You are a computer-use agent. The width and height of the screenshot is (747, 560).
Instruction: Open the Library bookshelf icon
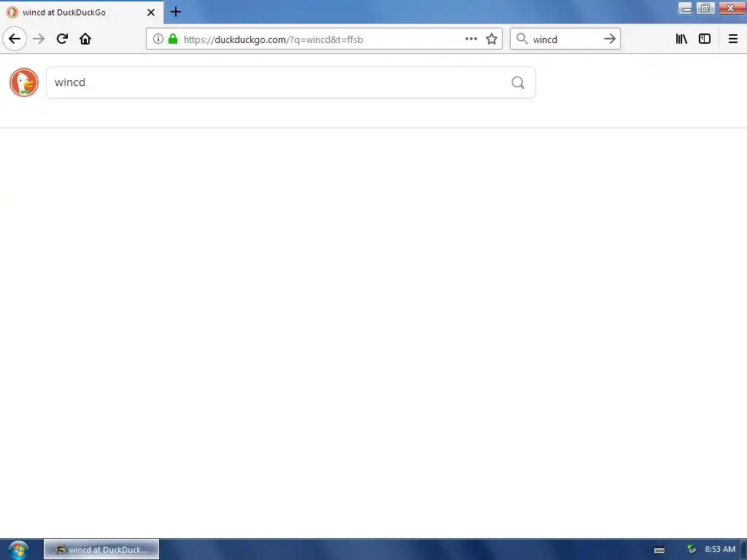[x=681, y=39]
